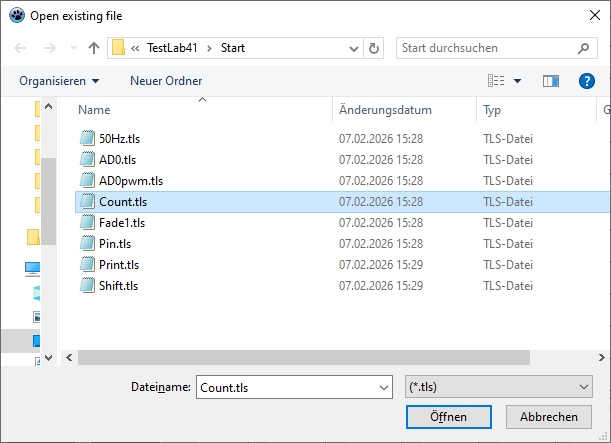Open the view options dropdown arrow
This screenshot has width=611, height=443.
point(518,80)
